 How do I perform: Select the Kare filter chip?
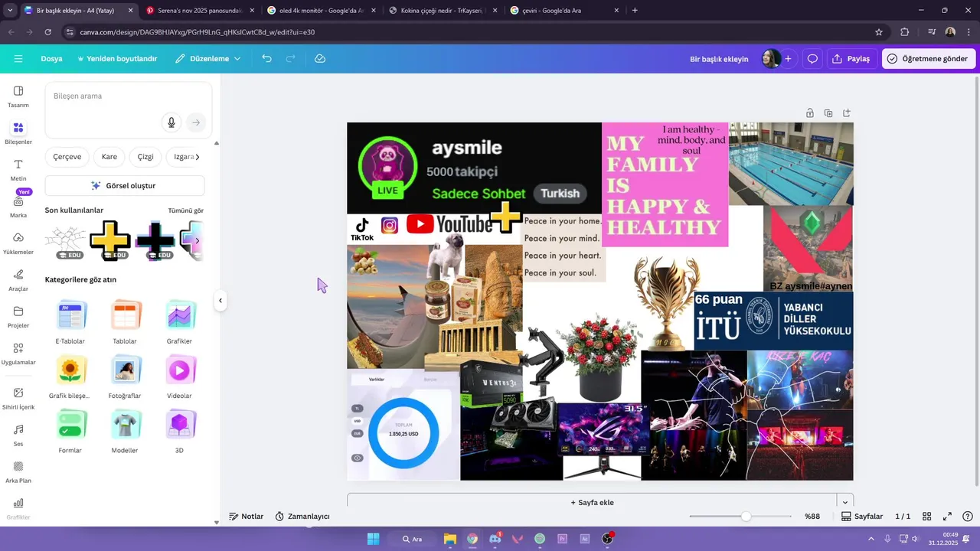pyautogui.click(x=109, y=157)
